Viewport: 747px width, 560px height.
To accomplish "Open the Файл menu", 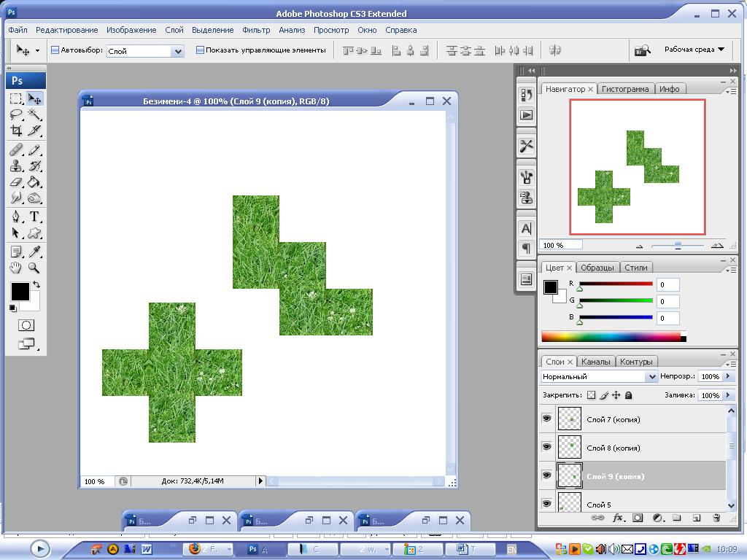I will click(x=18, y=30).
